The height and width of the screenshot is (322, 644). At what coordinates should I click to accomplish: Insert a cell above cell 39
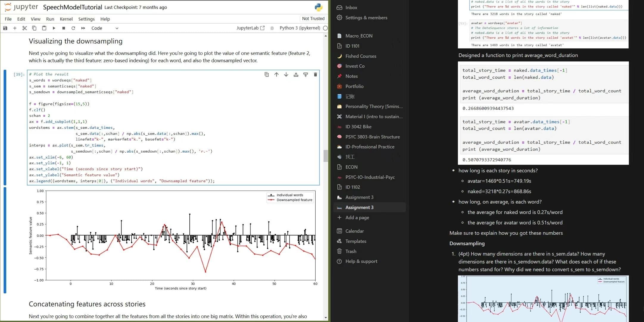[296, 75]
